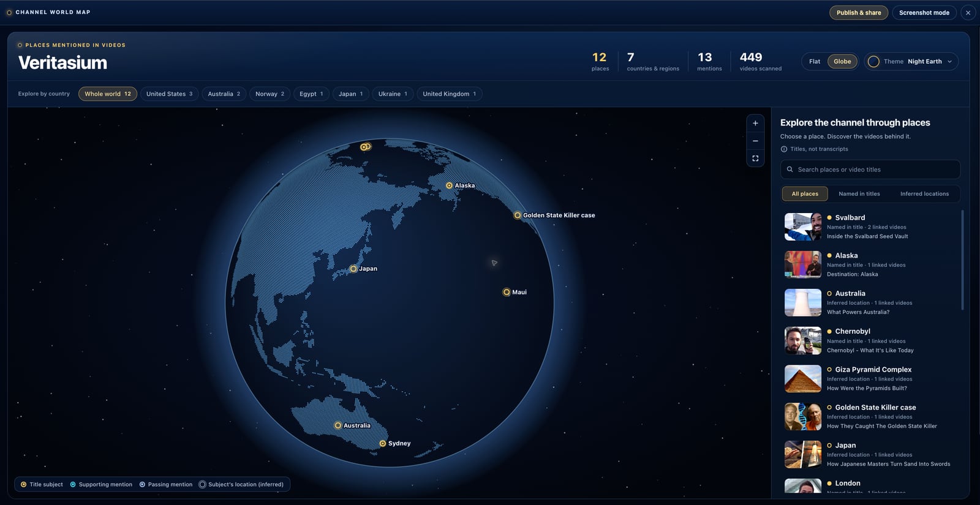Filter by Norway 2 chip
Viewport: 980px width, 505px height.
point(269,94)
